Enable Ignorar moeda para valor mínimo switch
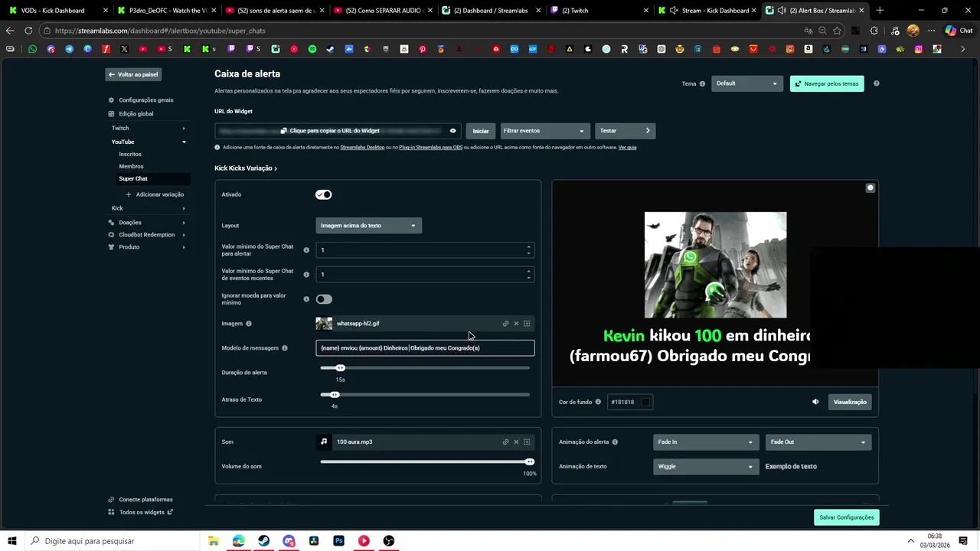980x551 pixels. point(324,299)
